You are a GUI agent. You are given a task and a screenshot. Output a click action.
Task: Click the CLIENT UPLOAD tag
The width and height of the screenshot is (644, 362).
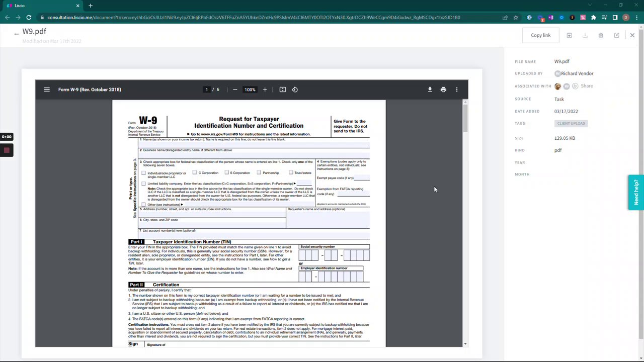coord(571,123)
